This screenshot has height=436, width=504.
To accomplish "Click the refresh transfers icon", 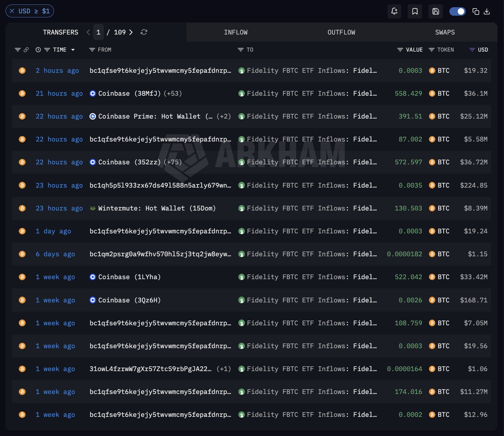I will 144,32.
